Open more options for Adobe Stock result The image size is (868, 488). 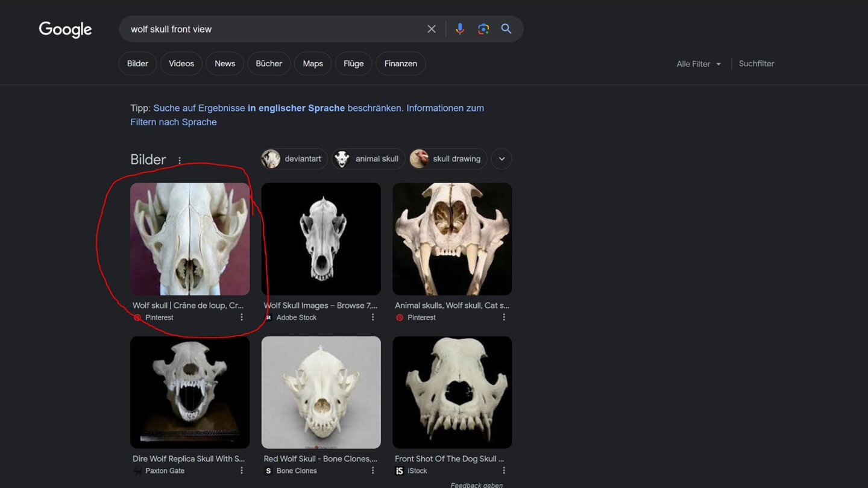coord(373,318)
